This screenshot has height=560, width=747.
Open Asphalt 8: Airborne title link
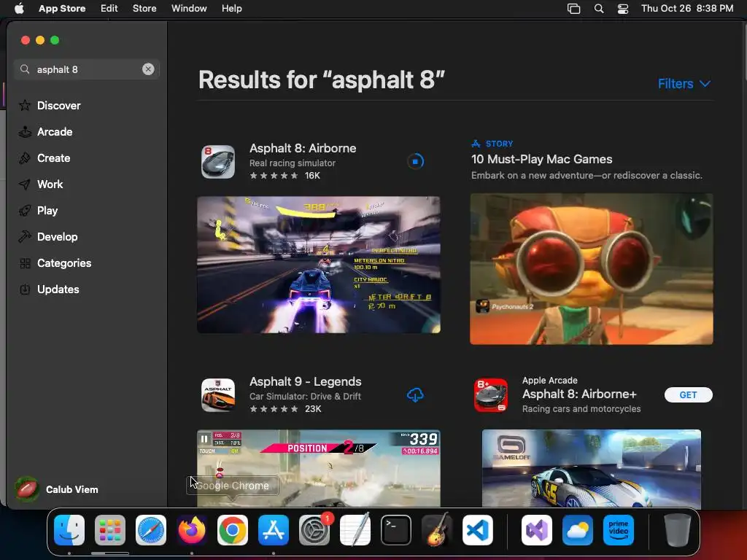coord(303,148)
